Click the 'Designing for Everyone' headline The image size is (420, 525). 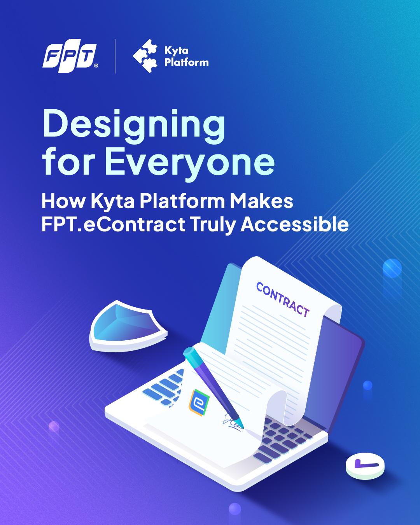[158, 142]
